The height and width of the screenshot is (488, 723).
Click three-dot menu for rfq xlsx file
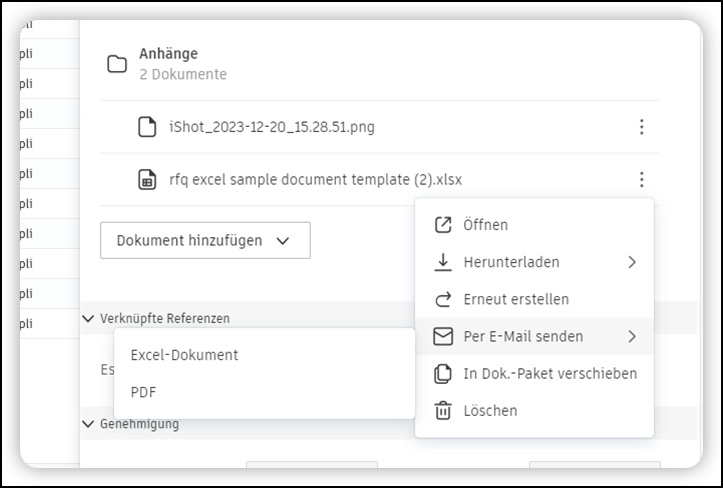(641, 180)
